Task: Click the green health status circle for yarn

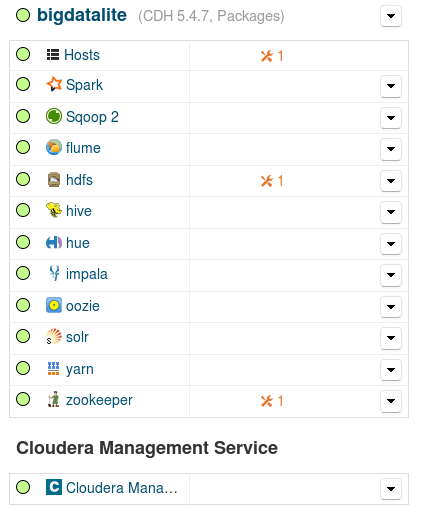Action: (23, 368)
